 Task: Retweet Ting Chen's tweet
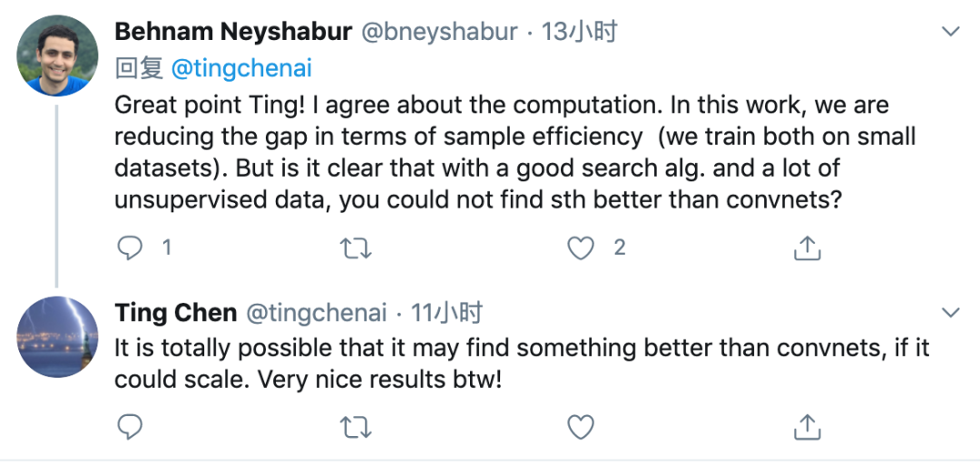point(356,426)
